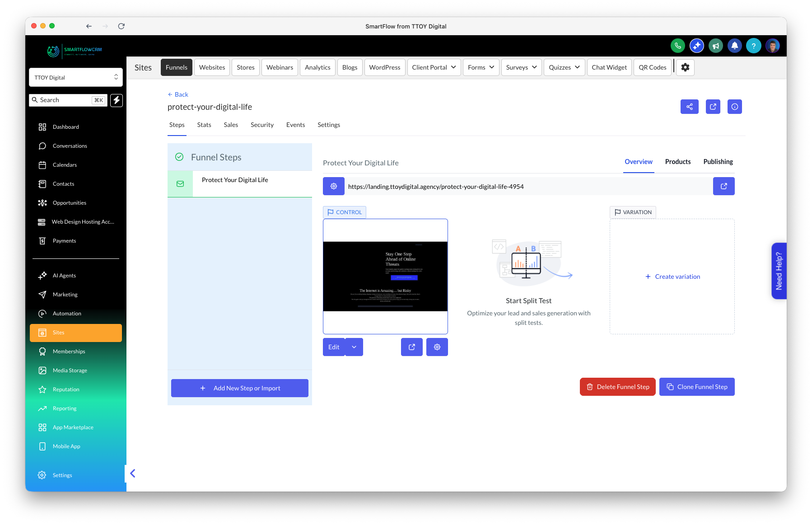Image resolution: width=812 pixels, height=525 pixels.
Task: Click the lightning quick-actions icon beside search
Action: (117, 100)
